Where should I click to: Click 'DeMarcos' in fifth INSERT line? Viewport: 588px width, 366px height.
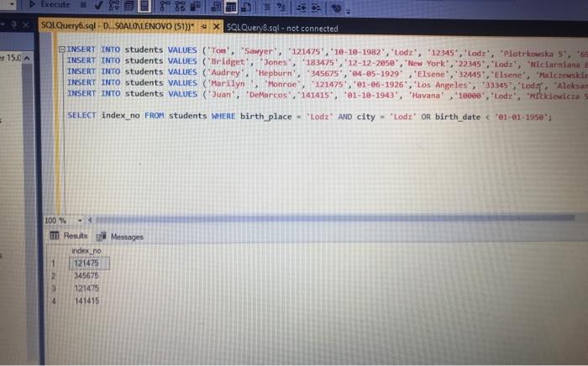269,95
